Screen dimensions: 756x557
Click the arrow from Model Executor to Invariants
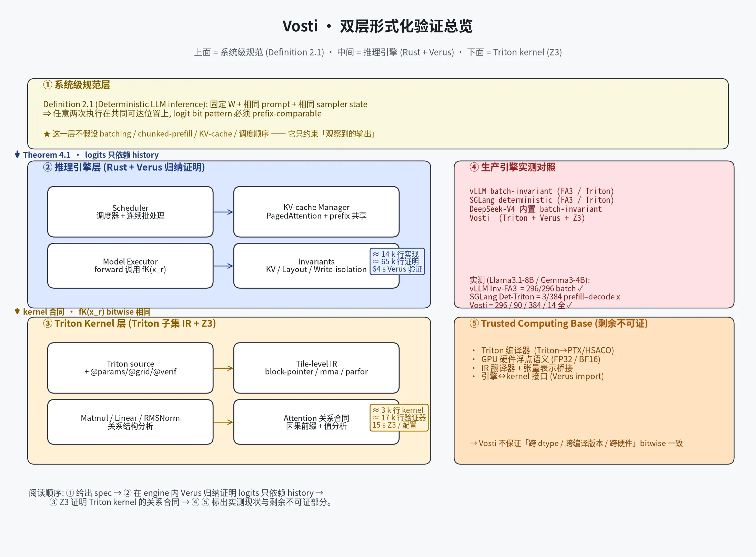pos(223,266)
